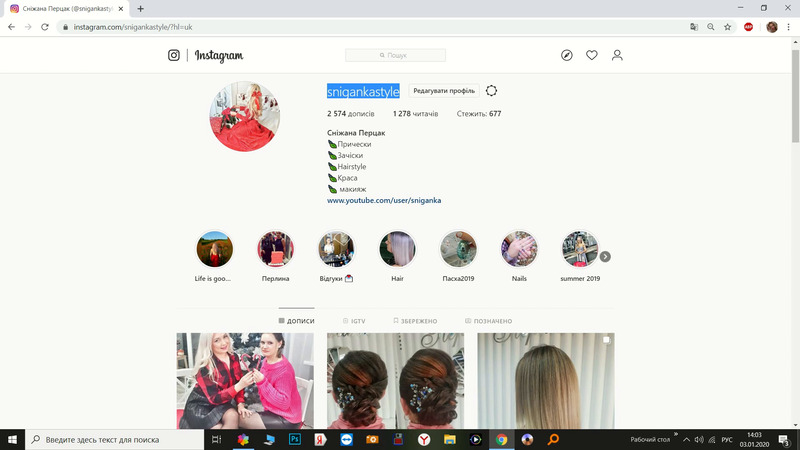Reload the page
The image size is (800, 450).
(x=45, y=27)
